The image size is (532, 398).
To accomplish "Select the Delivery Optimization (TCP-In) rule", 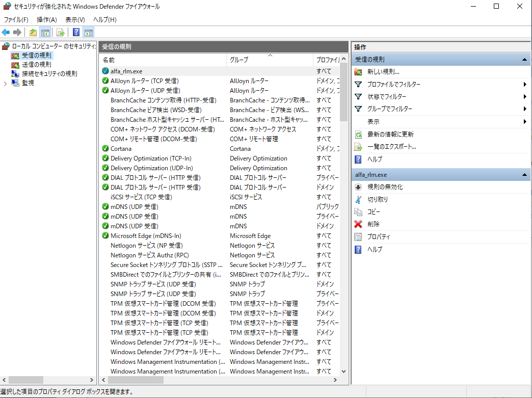I will pos(220,158).
